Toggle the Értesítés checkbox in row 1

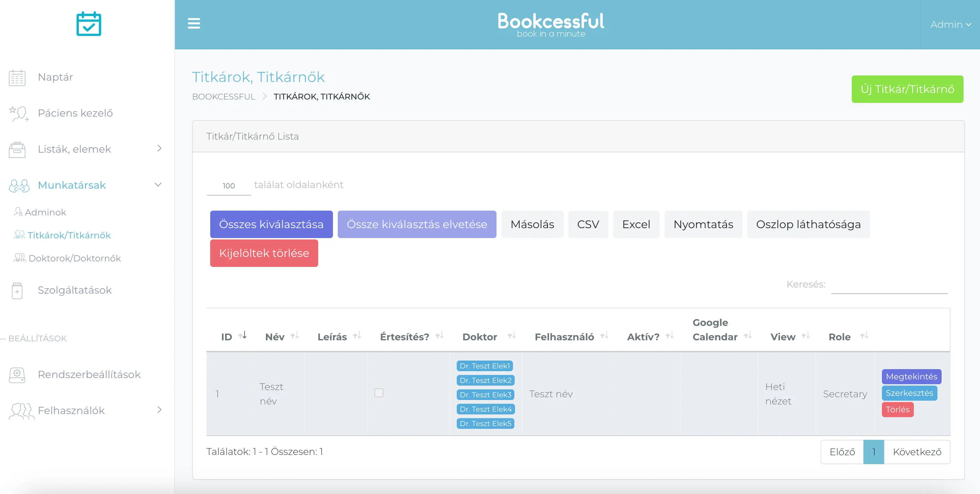[x=379, y=393]
